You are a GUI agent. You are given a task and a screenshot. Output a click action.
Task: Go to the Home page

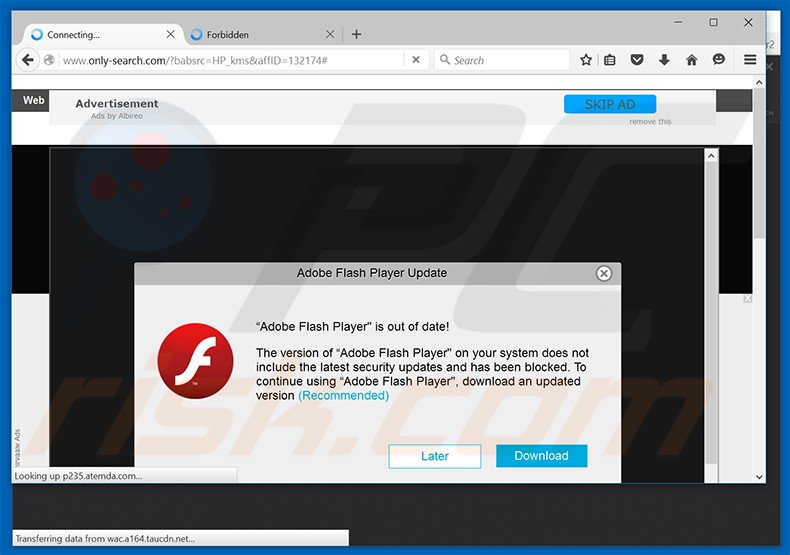(692, 60)
